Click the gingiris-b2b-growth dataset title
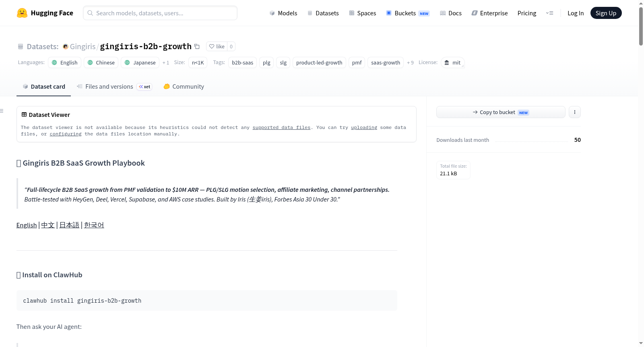Screen dimensions: 644x347 click(x=146, y=46)
